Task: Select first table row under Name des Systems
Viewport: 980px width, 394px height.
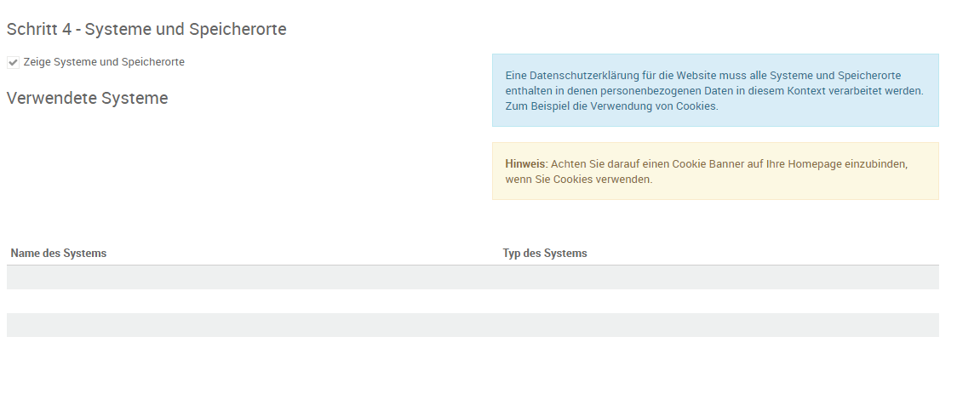Action: pyautogui.click(x=253, y=277)
